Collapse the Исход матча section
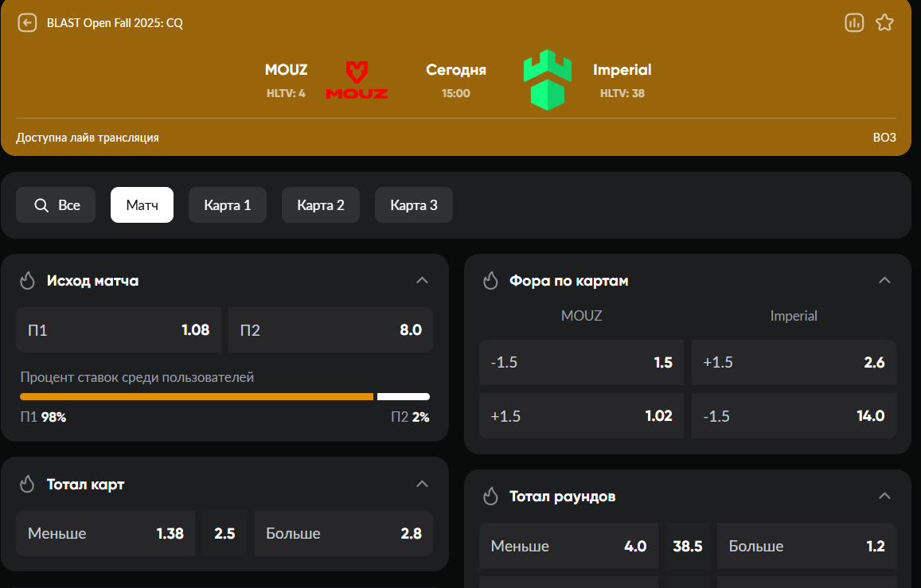The image size is (921, 588). pyautogui.click(x=422, y=280)
